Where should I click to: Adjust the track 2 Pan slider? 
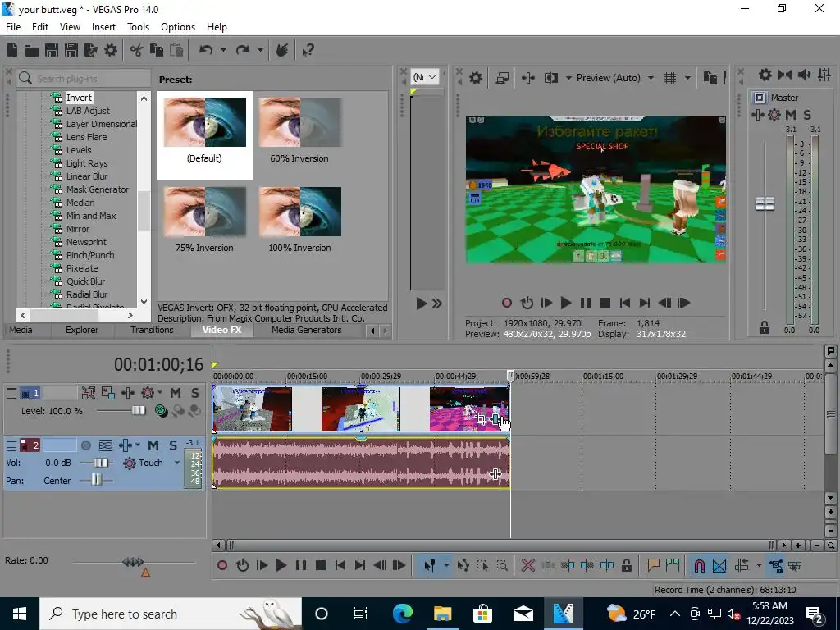coord(96,481)
